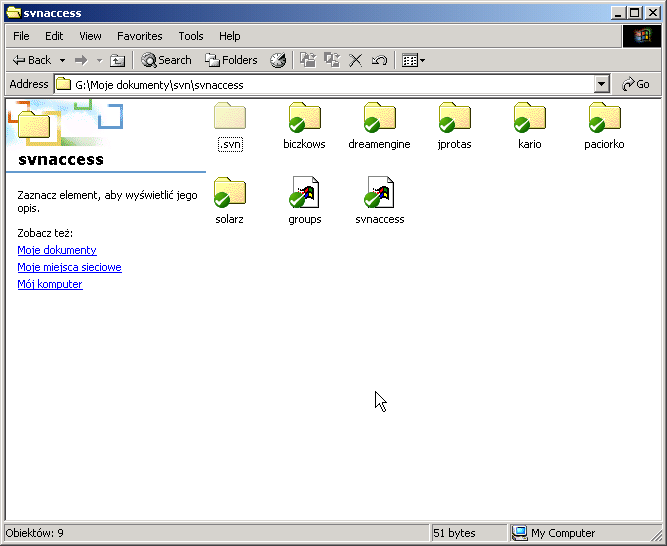Select the paciorko folder icon
Viewport: 667px width, 546px height.
coord(604,117)
